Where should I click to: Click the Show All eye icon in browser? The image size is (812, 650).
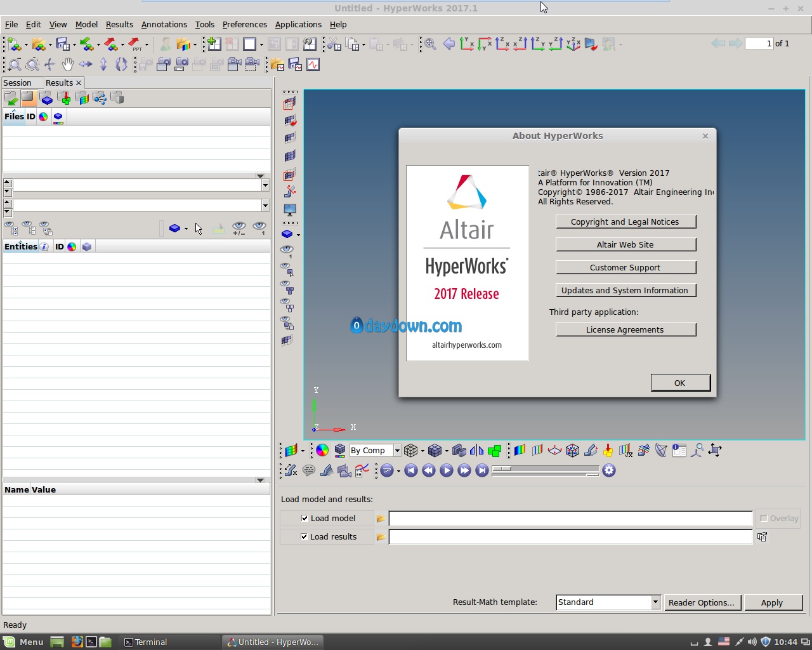point(11,228)
